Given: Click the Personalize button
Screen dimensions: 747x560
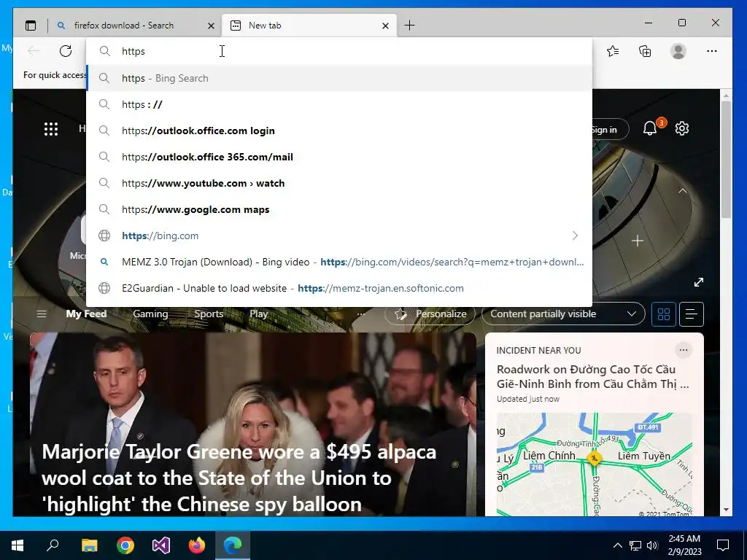Looking at the screenshot, I should [430, 314].
